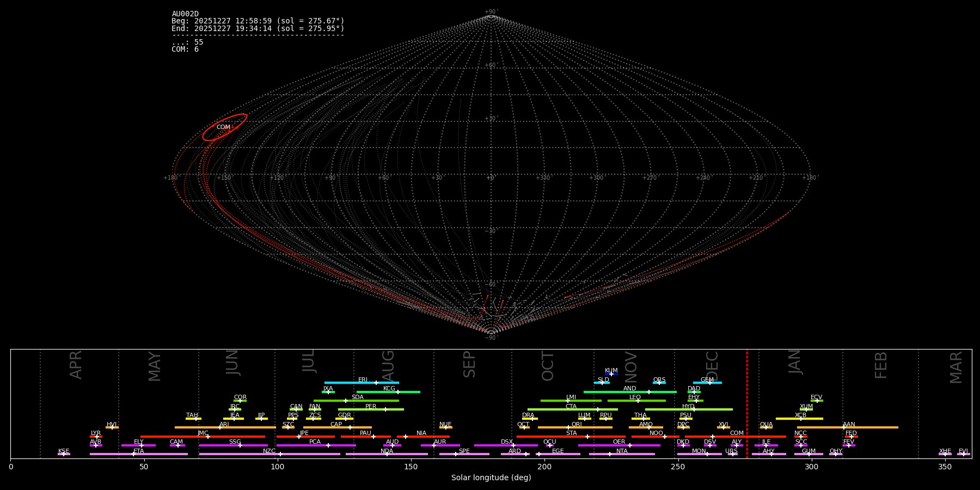This screenshot has width=980, height=490.
Task: Select the cyan ERI activity bar
Action: [x=362, y=383]
